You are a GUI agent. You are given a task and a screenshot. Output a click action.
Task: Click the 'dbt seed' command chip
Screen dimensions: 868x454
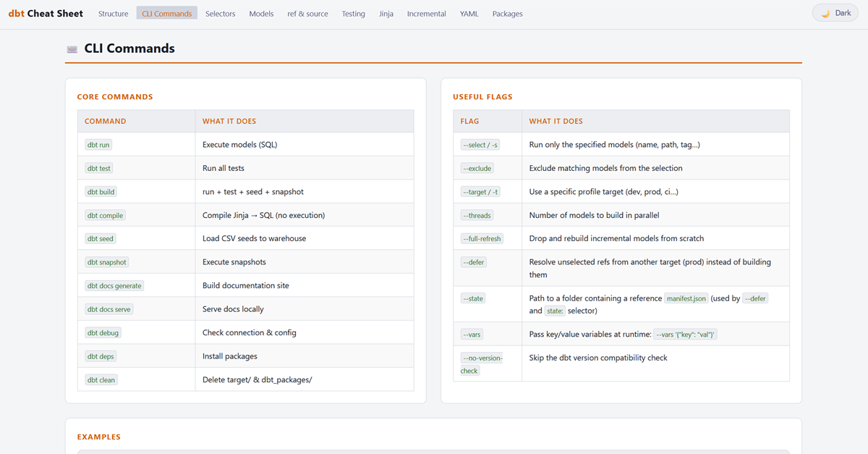(101, 238)
